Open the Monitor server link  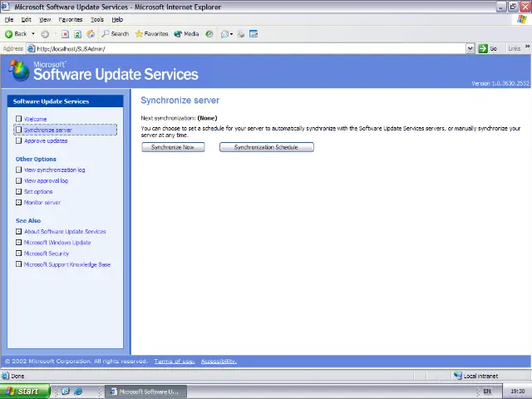click(42, 203)
